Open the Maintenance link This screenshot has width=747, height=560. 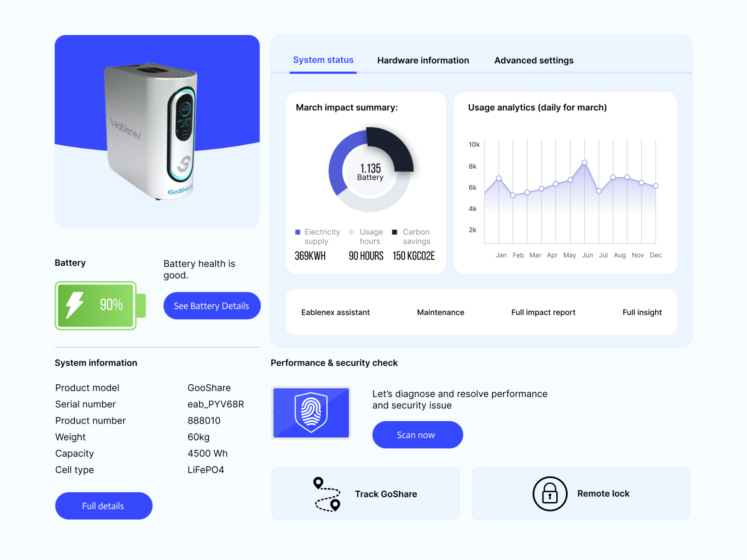point(440,312)
